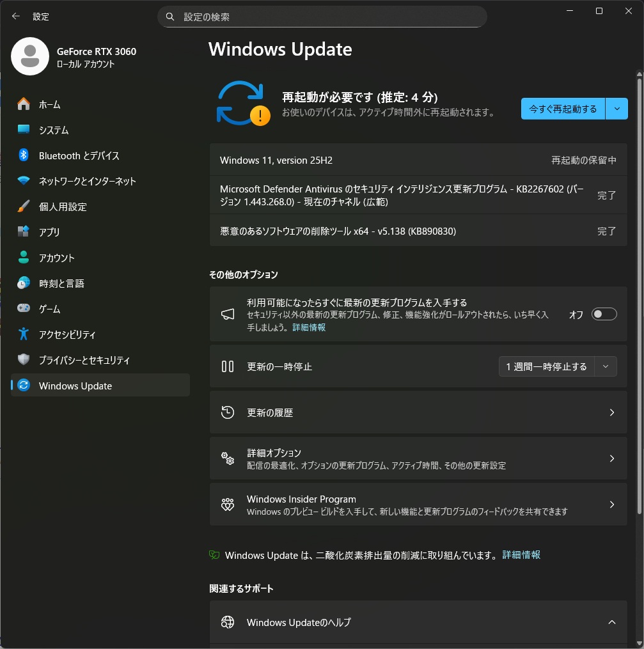Click the history clock icon

pos(228,412)
